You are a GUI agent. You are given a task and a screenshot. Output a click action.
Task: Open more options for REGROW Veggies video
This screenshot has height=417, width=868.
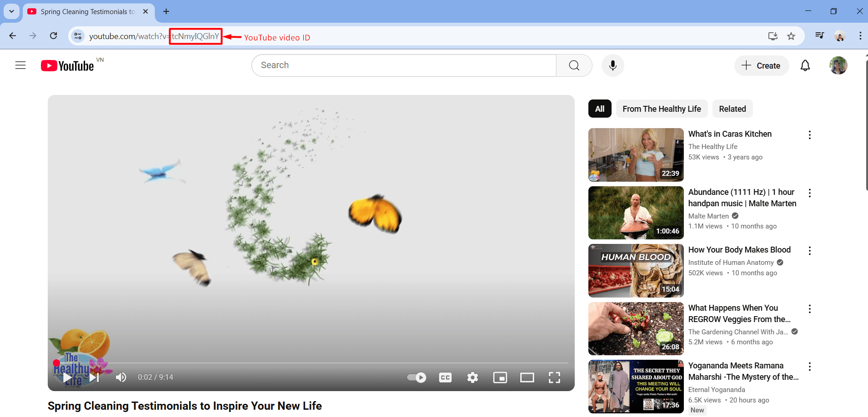tap(809, 309)
